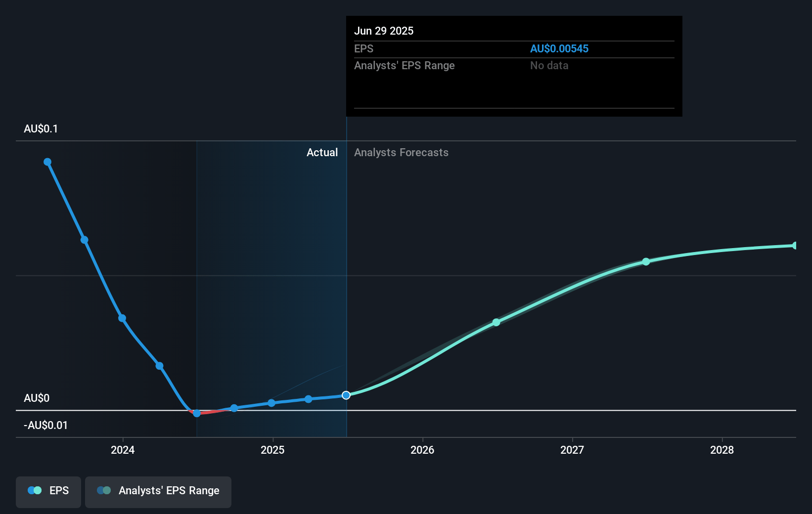Click the first EPS data point in mid-2023
The image size is (812, 514).
point(47,162)
